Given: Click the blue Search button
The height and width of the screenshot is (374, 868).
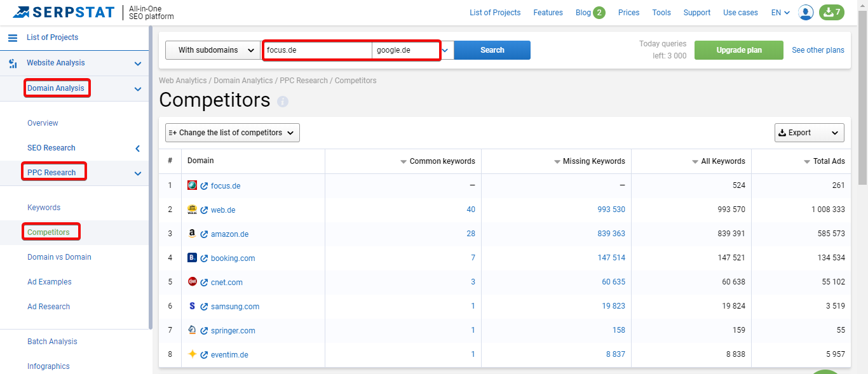Looking at the screenshot, I should pos(492,50).
